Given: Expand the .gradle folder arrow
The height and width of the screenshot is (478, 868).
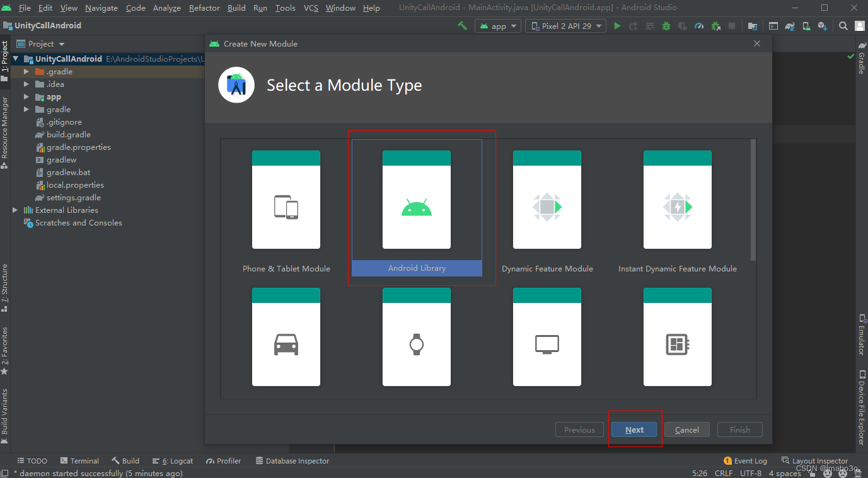Looking at the screenshot, I should 26,72.
